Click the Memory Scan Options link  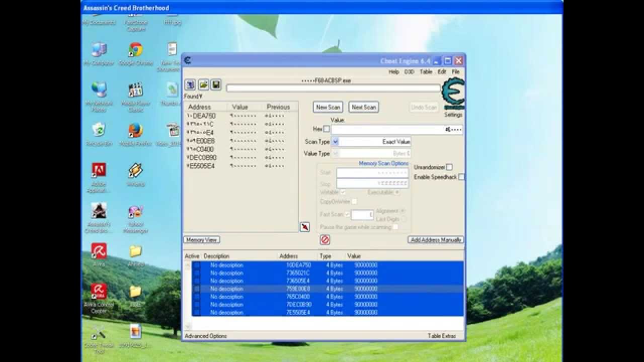click(384, 163)
